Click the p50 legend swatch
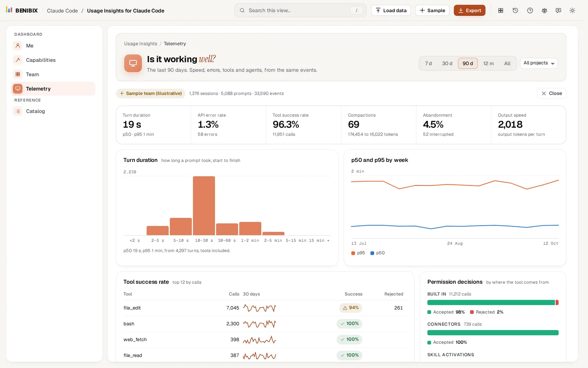 (372, 253)
